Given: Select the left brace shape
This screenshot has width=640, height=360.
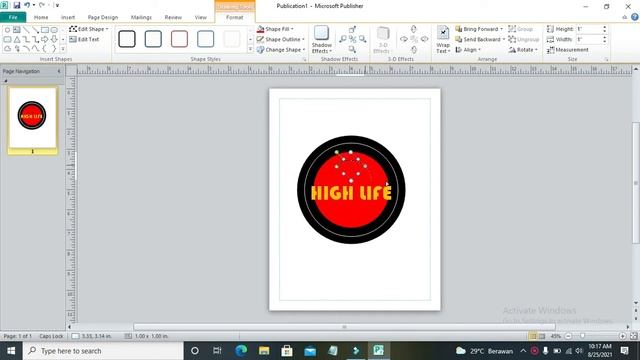Looking at the screenshot, I should click(44, 49).
